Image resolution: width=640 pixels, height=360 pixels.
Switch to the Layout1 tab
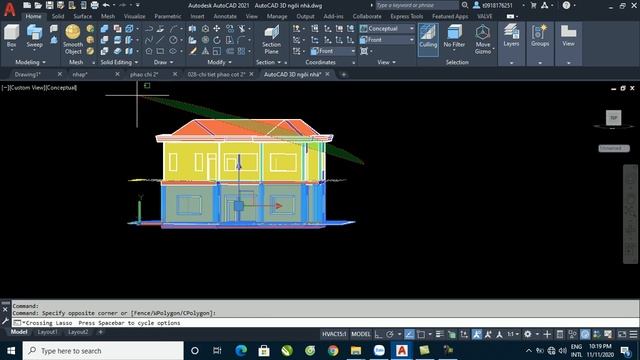pyautogui.click(x=47, y=332)
